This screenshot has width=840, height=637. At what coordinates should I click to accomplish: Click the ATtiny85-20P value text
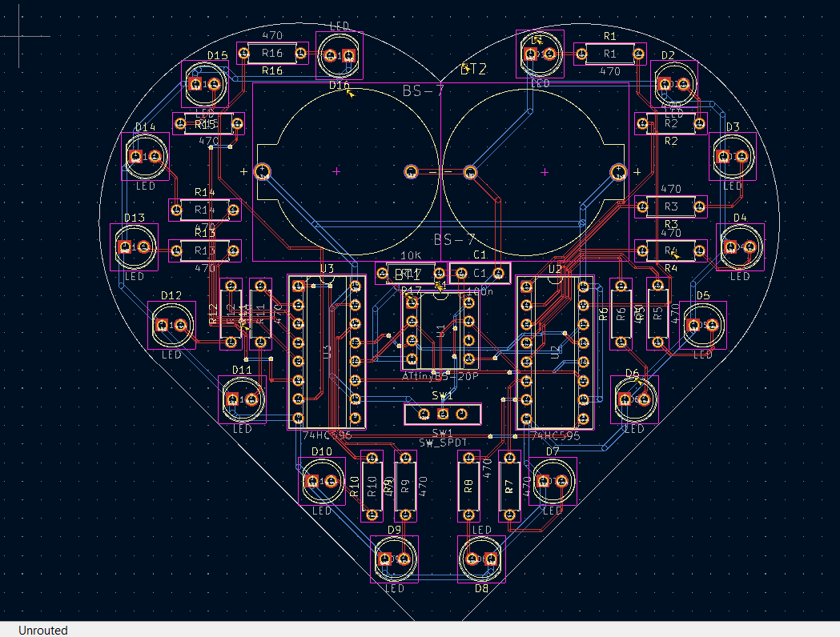pos(440,376)
